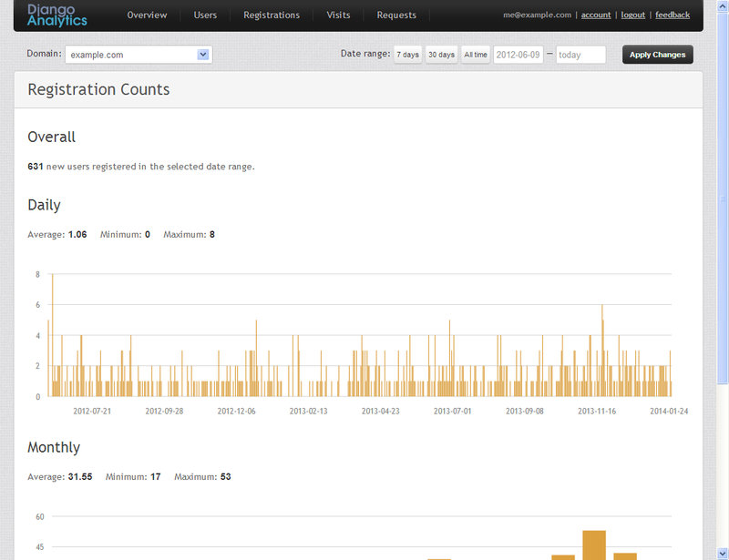This screenshot has height=560, width=729.
Task: Click the 2012-09-28 axis label
Action: [164, 411]
